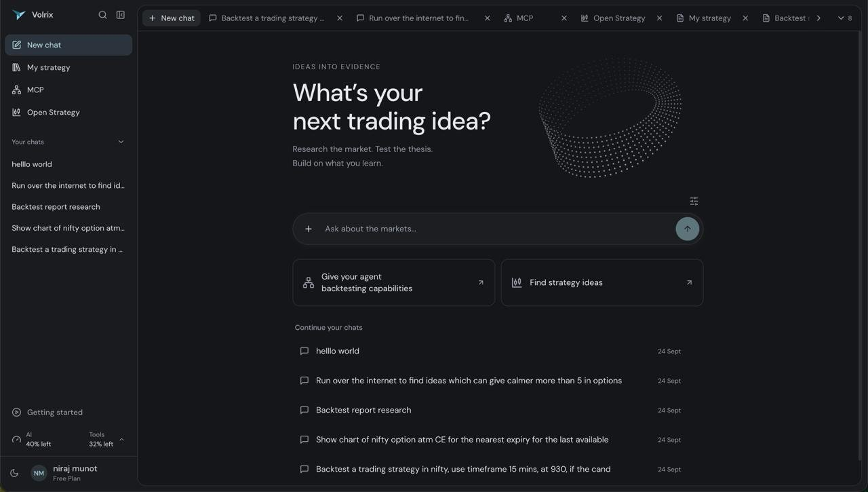Click the Volrix logo
This screenshot has height=492, width=868.
click(19, 15)
